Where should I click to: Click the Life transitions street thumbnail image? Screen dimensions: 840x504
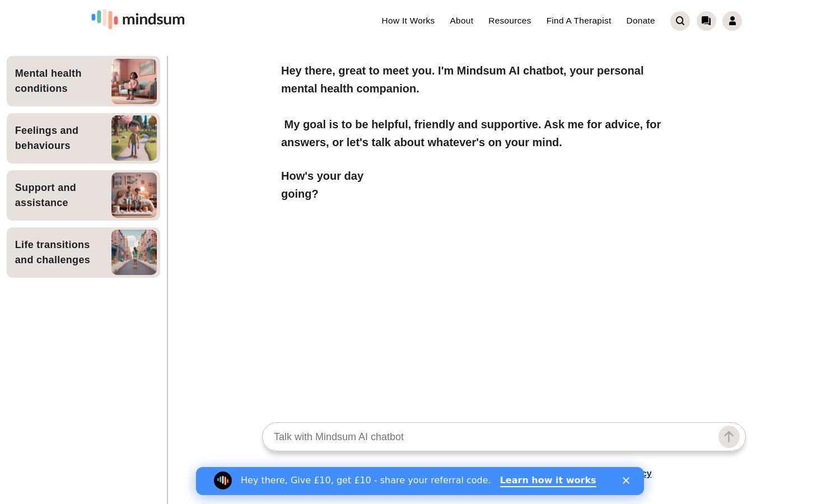point(134,253)
